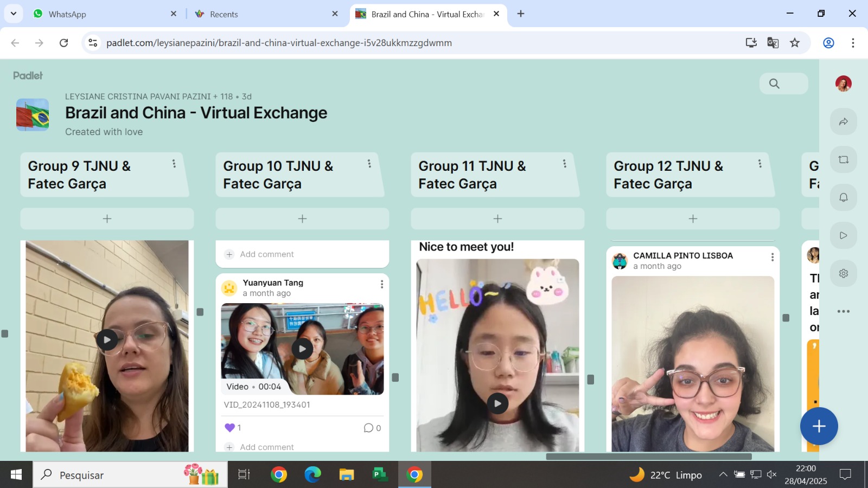This screenshot has width=868, height=488.
Task: Open the notifications bell icon
Action: point(843,197)
